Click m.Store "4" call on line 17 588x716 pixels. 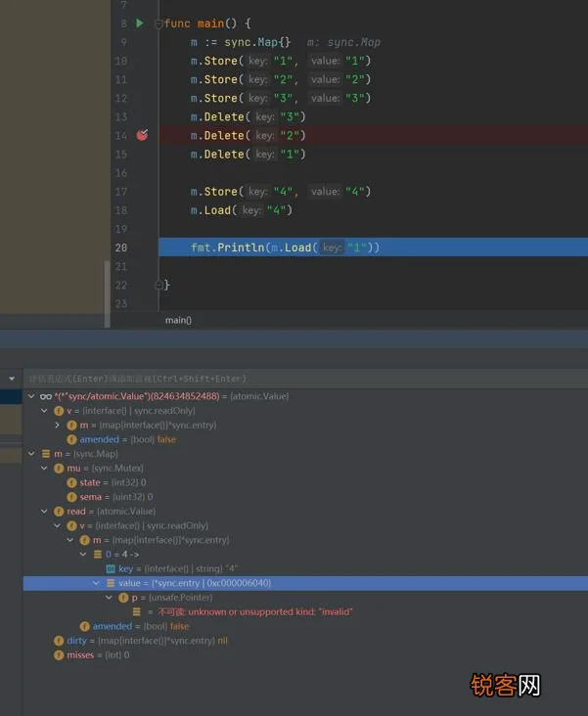click(281, 192)
